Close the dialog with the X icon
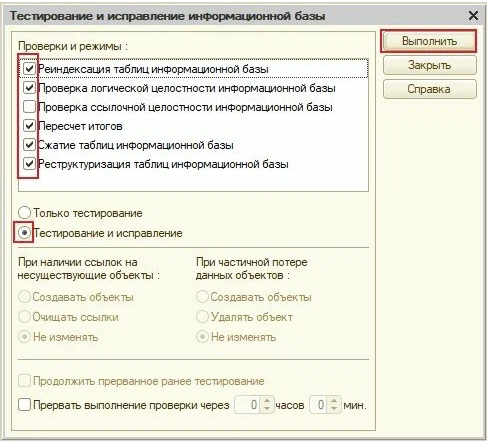Viewport: 488px width, 441px height. (x=474, y=16)
